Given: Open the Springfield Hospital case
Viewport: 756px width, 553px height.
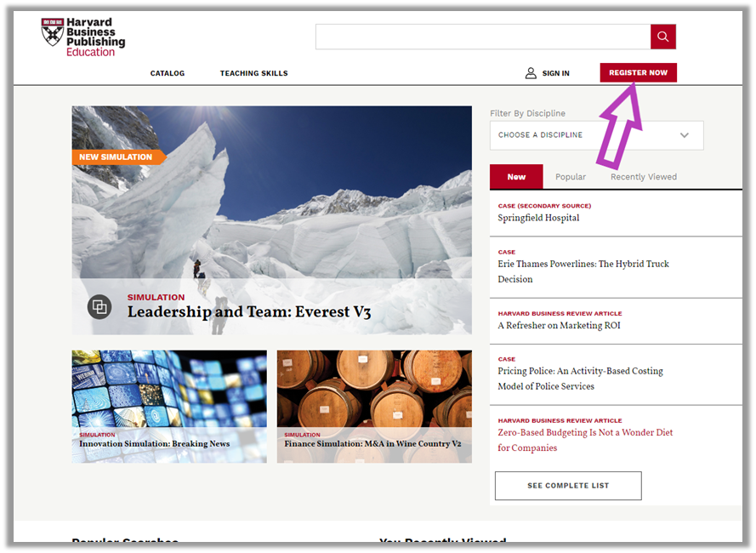Looking at the screenshot, I should [538, 218].
